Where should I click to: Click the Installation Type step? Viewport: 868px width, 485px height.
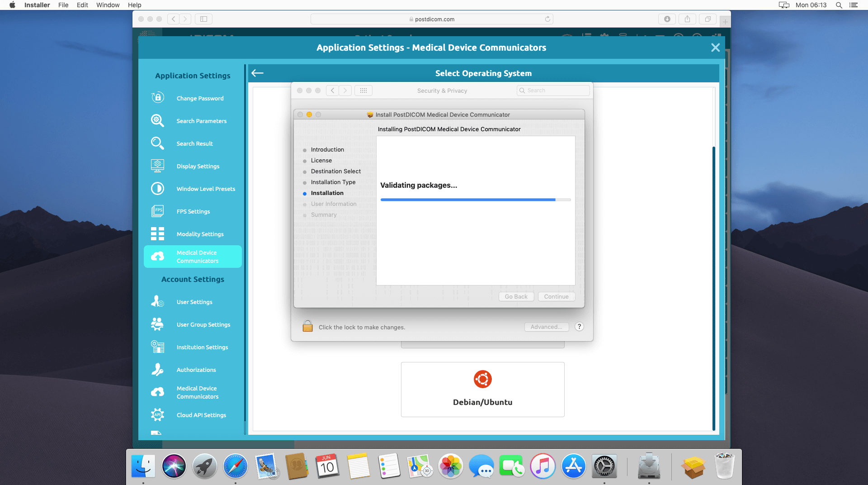(x=333, y=182)
